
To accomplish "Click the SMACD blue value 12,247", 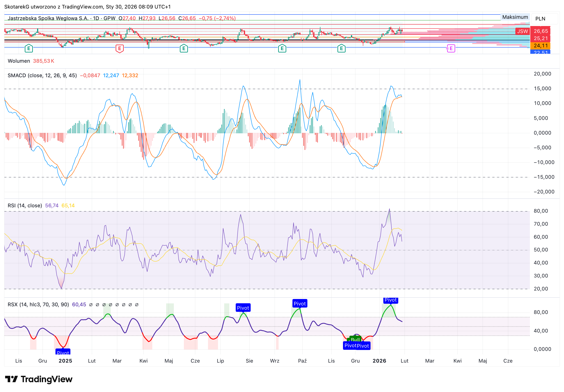I will click(x=111, y=75).
